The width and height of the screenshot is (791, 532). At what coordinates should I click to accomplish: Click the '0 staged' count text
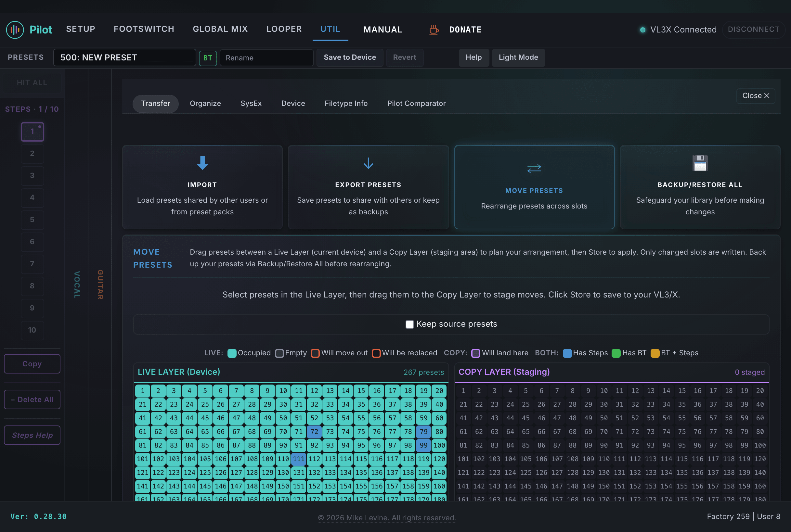(x=750, y=373)
